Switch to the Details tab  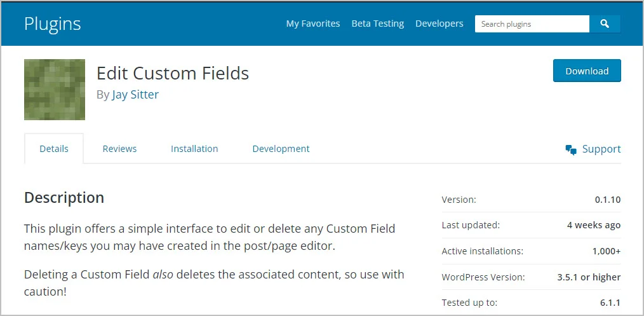[54, 149]
